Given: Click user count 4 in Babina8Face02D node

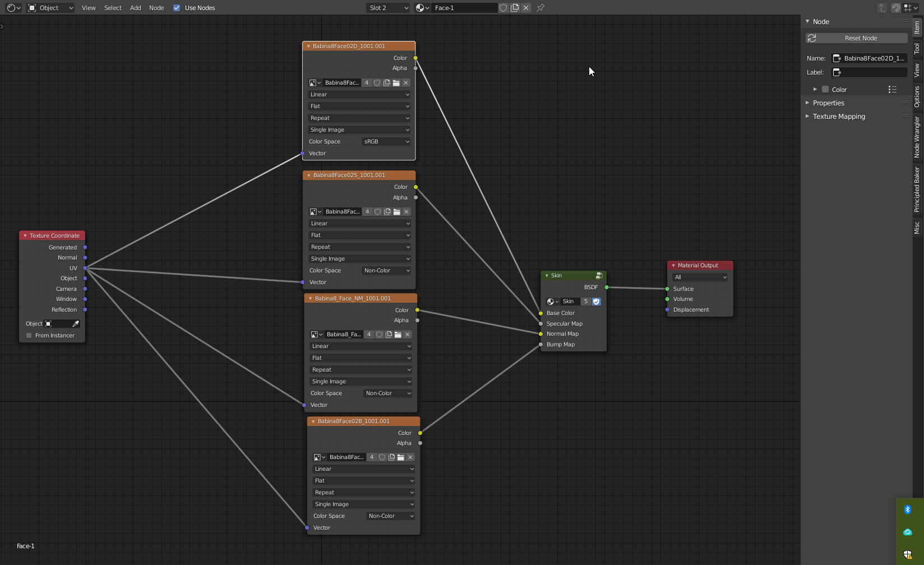Looking at the screenshot, I should 367,83.
